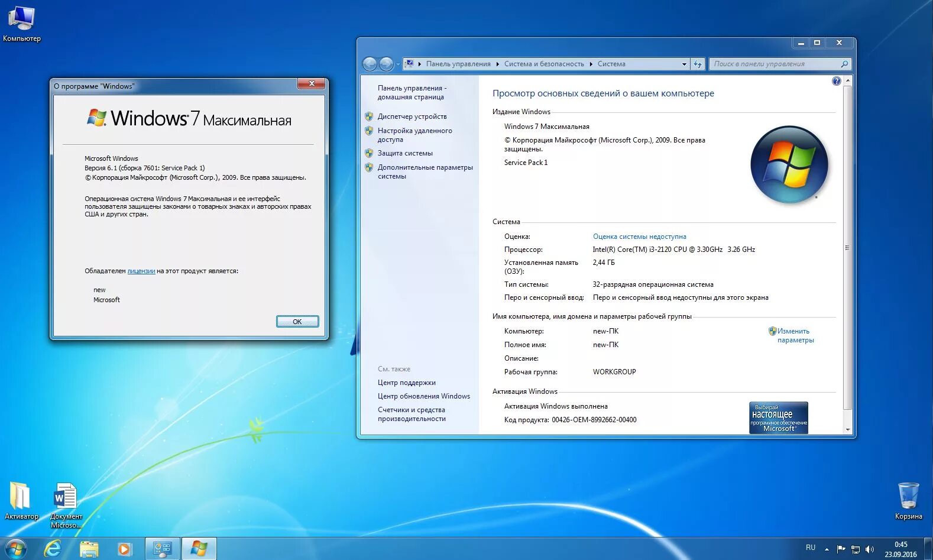933x560 pixels.
Task: Click the vertical scrollbar thumb in System window
Action: coord(847,248)
